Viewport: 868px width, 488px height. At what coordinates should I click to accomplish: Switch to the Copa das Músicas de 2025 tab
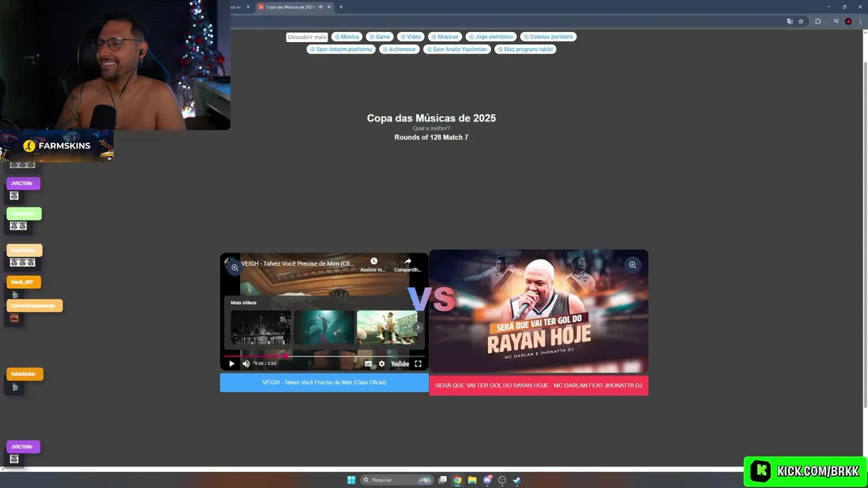coord(290,7)
